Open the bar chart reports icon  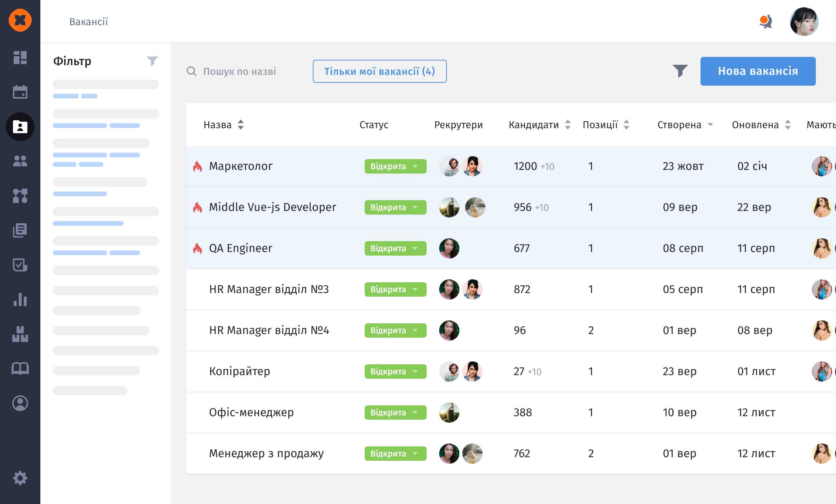20,300
